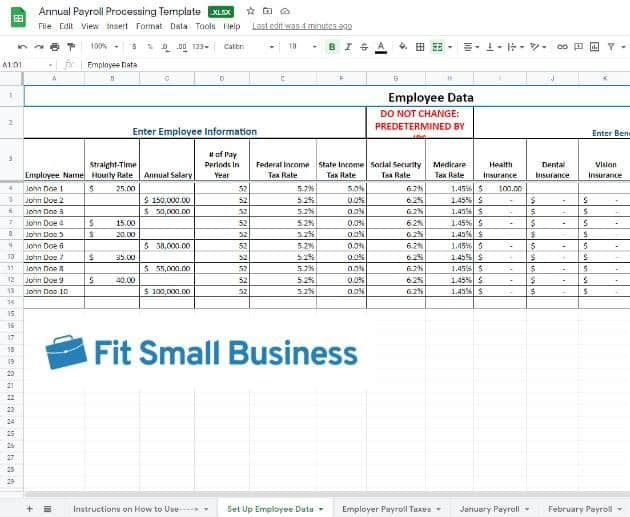630x517 pixels.
Task: Toggle strikethrough formatting
Action: pos(364,47)
